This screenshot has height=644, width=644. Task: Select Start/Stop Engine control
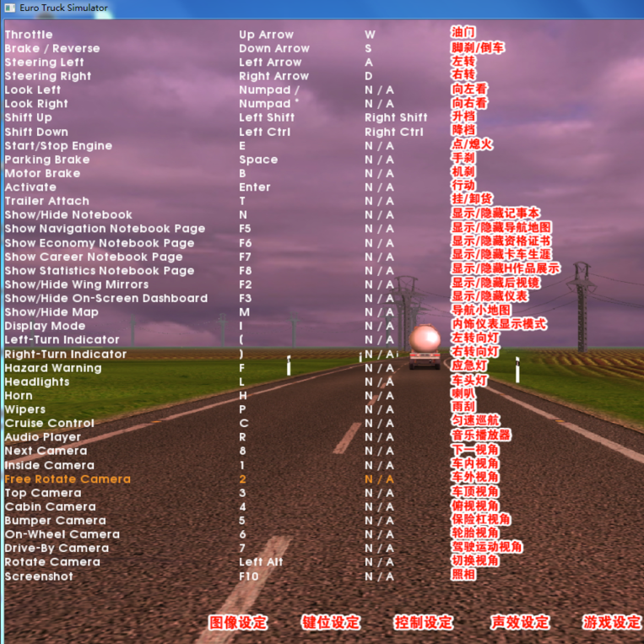(58, 146)
